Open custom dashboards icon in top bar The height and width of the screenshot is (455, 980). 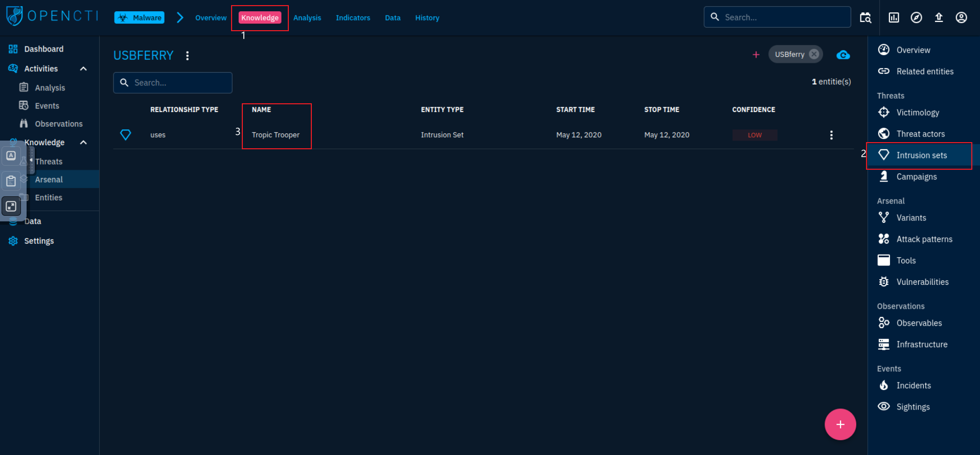[x=894, y=17]
